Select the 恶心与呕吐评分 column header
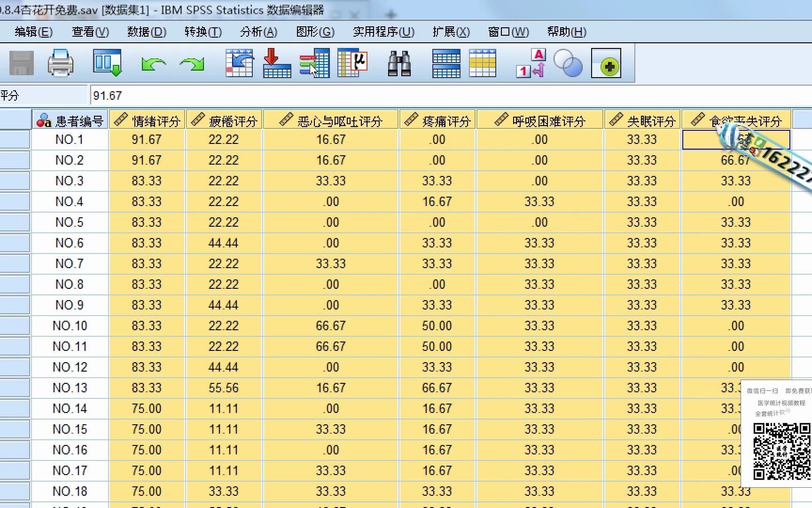Viewport: 812px width, 508px height. coord(331,120)
